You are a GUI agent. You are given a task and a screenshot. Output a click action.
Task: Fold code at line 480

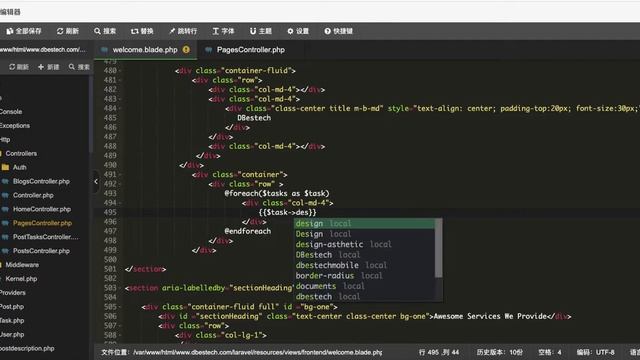[x=120, y=71]
